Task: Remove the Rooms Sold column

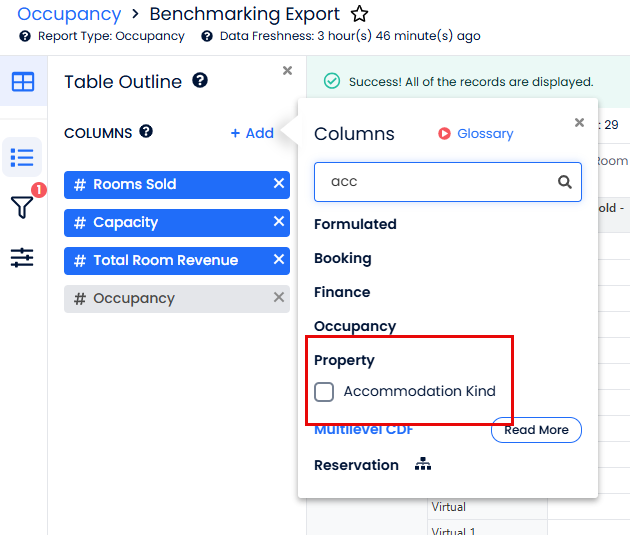Action: pos(279,184)
